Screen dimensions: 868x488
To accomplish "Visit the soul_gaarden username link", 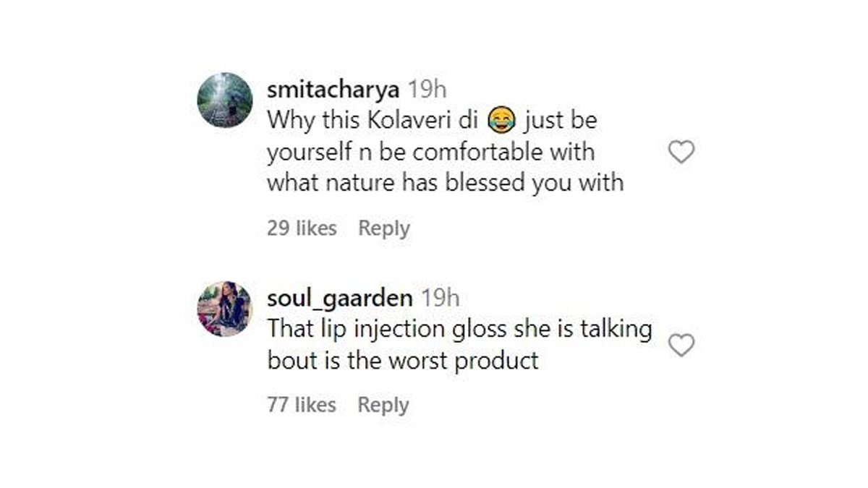I will coord(340,298).
